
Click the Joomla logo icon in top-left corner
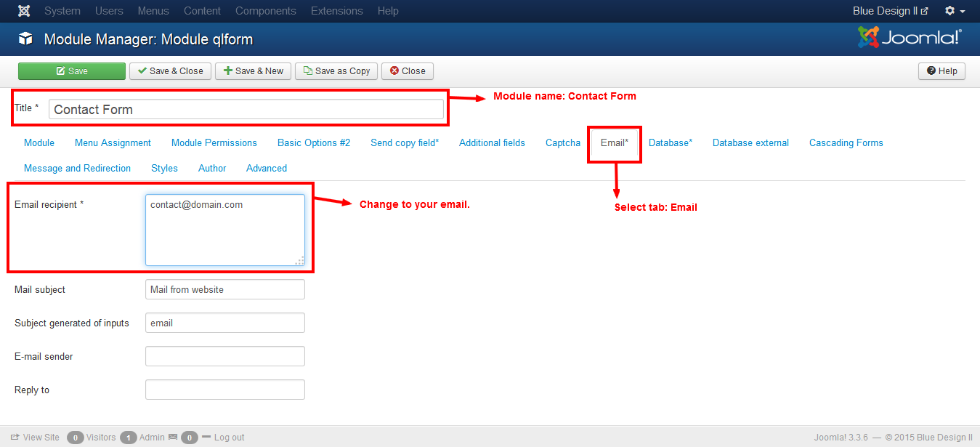click(24, 11)
